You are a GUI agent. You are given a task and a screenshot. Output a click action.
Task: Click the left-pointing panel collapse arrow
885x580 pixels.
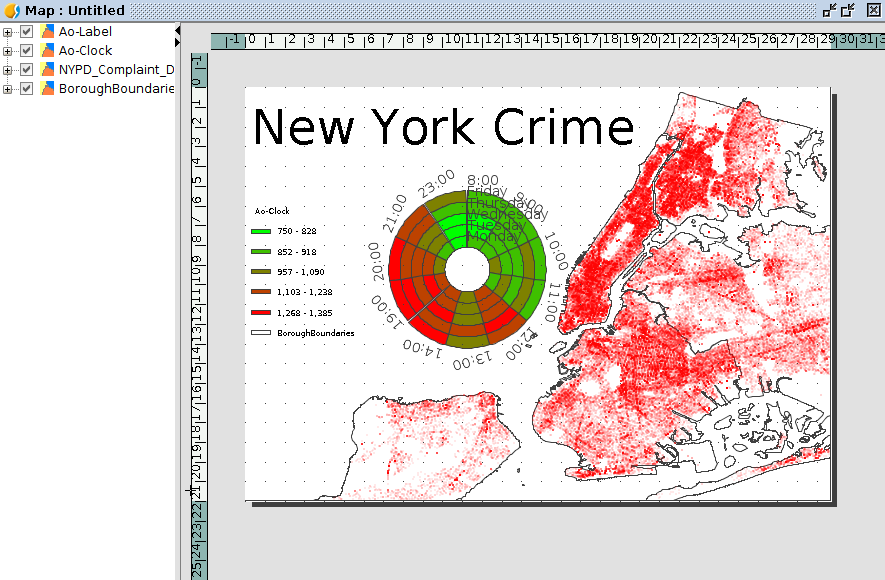pos(178,31)
